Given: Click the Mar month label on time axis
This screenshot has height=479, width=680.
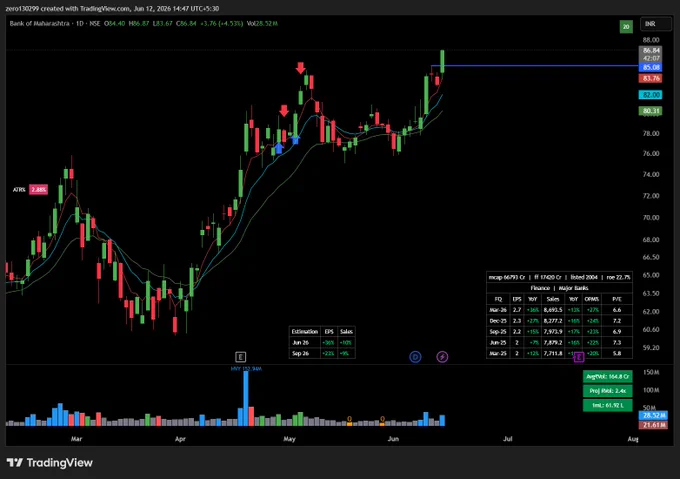Looking at the screenshot, I should point(76,439).
